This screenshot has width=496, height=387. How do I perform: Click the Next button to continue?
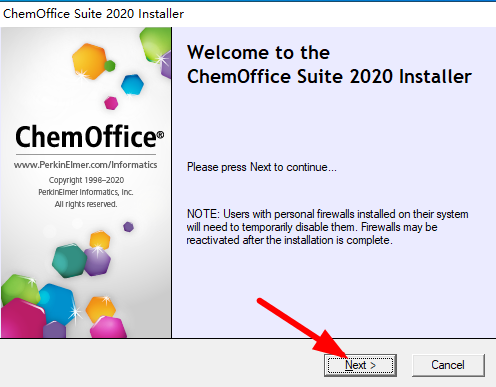click(x=360, y=365)
